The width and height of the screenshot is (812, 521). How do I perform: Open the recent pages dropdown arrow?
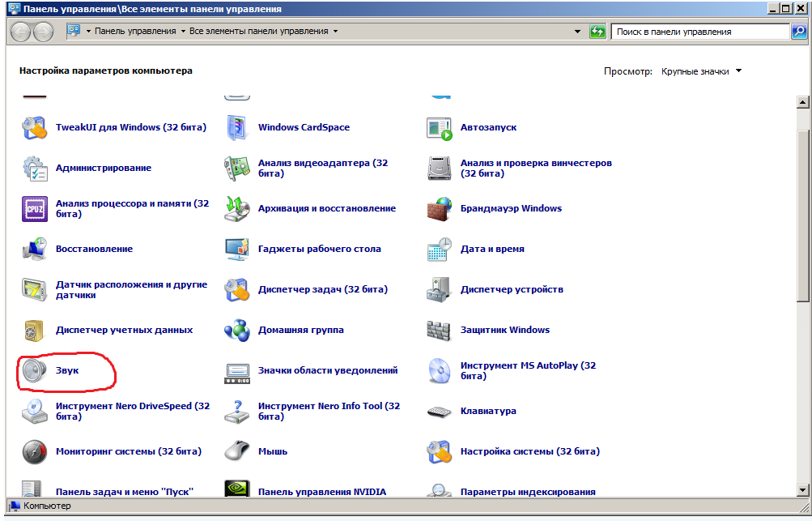pyautogui.click(x=576, y=31)
